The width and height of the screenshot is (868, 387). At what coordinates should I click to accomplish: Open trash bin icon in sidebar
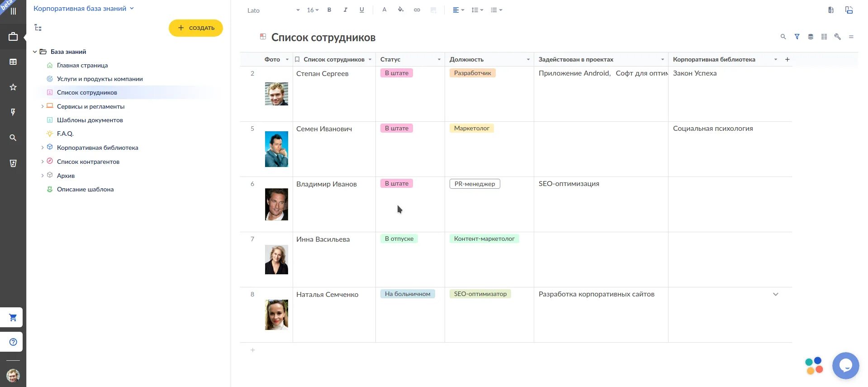tap(13, 163)
